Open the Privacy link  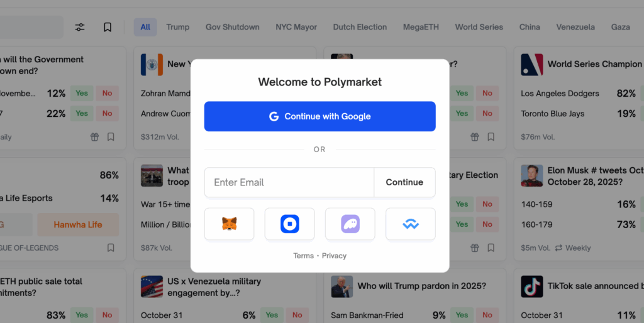[335, 256]
